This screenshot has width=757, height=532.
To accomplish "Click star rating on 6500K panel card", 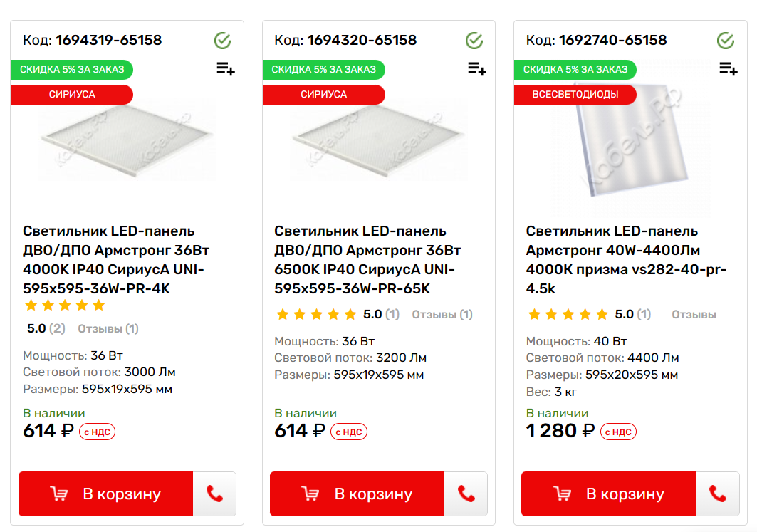I will pos(316,314).
